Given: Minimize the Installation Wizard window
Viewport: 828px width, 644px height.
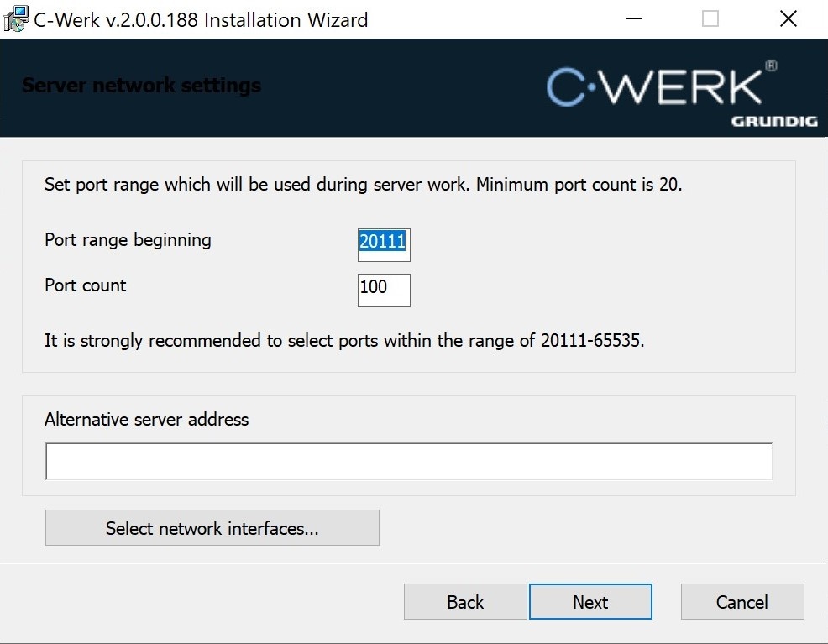Looking at the screenshot, I should coord(632,19).
